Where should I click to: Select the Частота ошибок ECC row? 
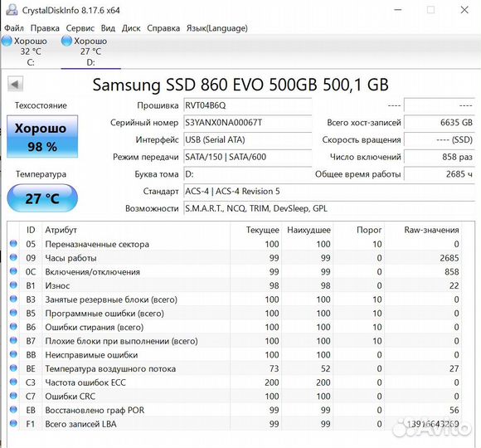235,382
